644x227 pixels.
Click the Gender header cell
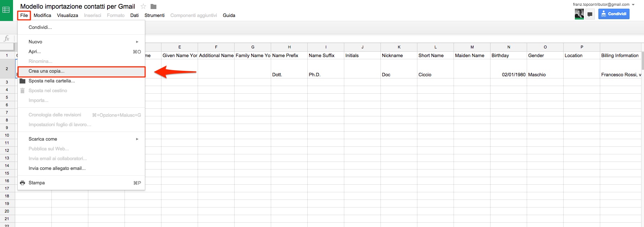545,55
